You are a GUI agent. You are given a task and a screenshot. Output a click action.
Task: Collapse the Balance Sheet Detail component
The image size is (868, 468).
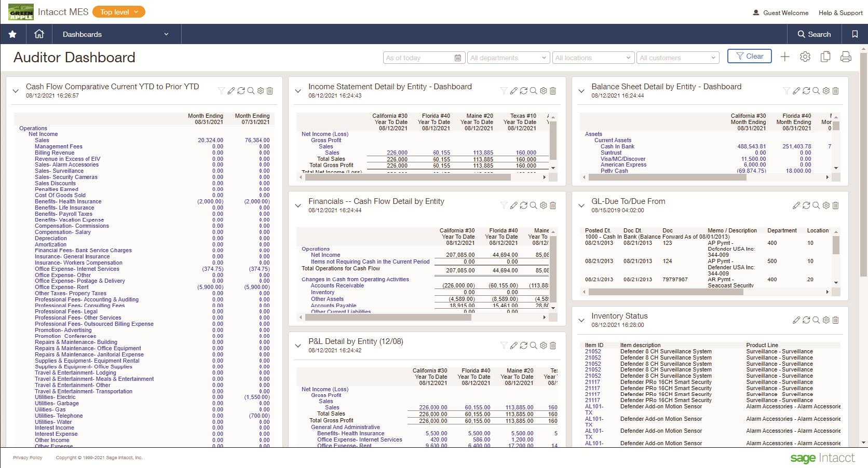pyautogui.click(x=581, y=91)
